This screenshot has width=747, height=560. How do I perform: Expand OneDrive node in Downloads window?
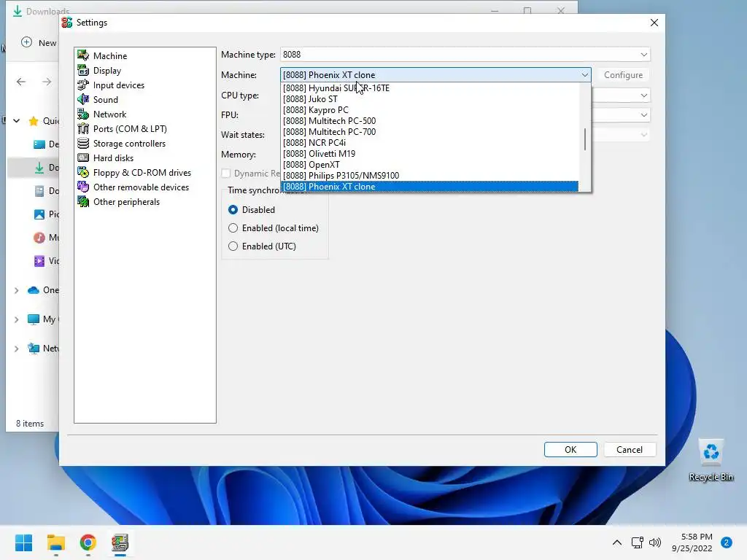point(17,290)
